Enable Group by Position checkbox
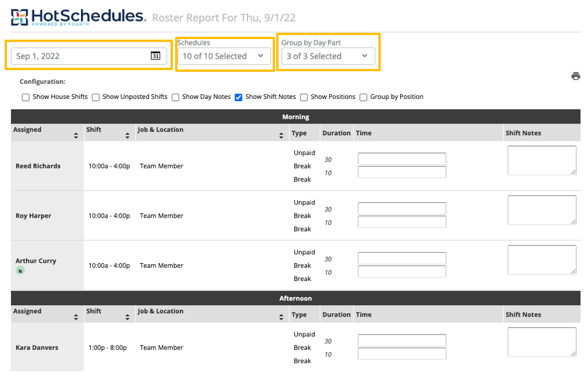588x381 pixels. 363,97
